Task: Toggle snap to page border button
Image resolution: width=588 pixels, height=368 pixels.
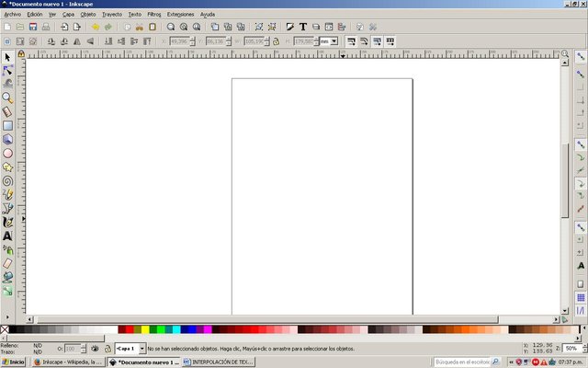Action: click(x=581, y=284)
